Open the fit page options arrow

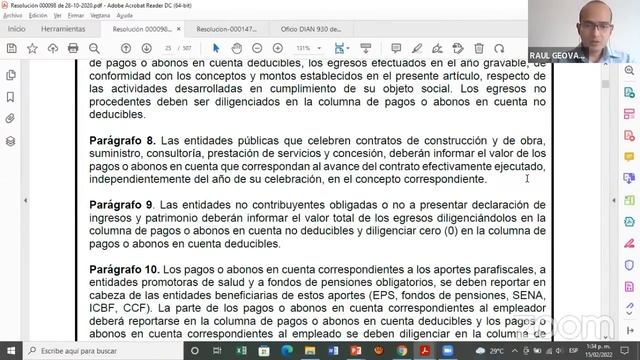point(348,49)
